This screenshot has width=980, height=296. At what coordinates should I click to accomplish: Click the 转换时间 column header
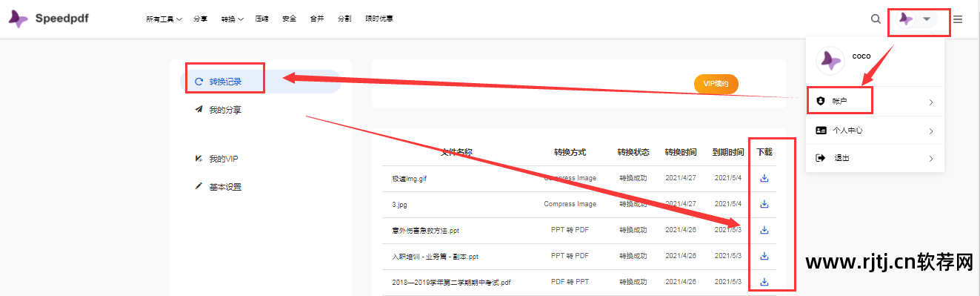[681, 152]
